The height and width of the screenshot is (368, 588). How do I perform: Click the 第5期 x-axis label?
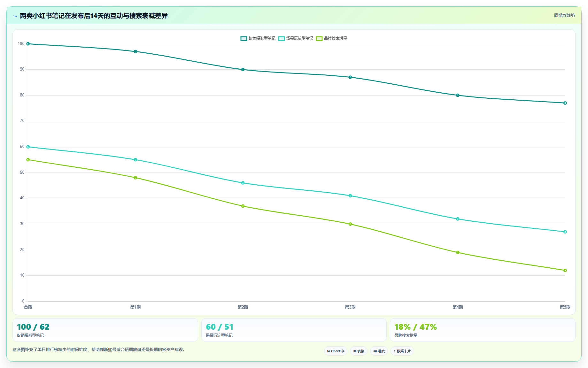(565, 307)
